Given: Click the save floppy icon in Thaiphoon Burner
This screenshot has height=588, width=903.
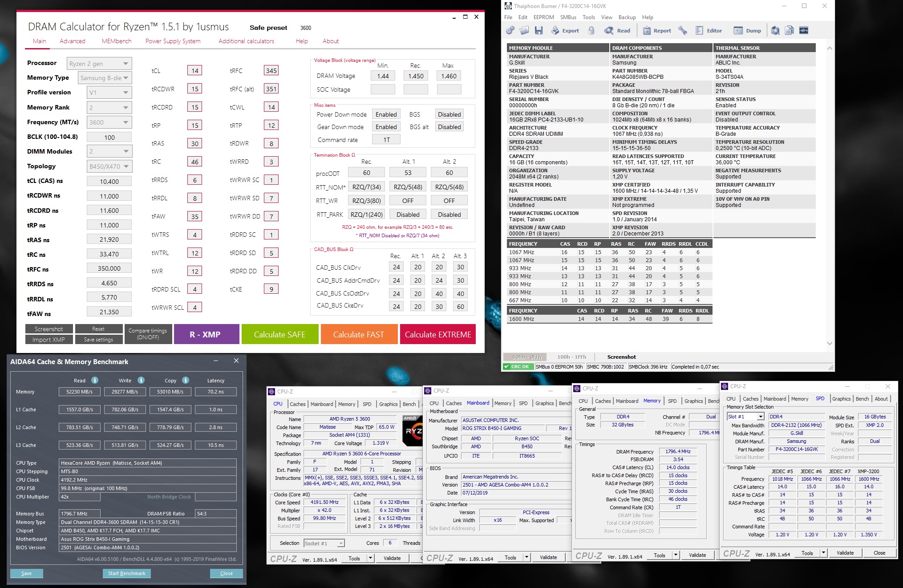Looking at the screenshot, I should [x=539, y=30].
